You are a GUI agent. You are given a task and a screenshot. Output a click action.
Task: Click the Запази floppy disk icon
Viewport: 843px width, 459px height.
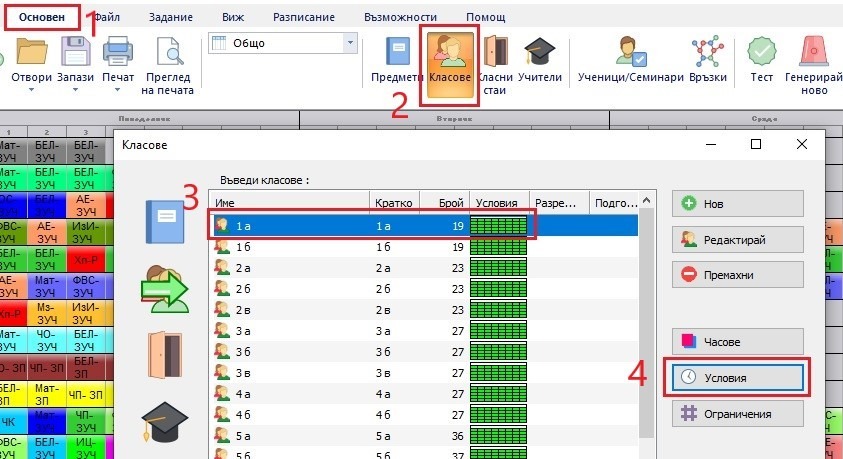click(75, 51)
